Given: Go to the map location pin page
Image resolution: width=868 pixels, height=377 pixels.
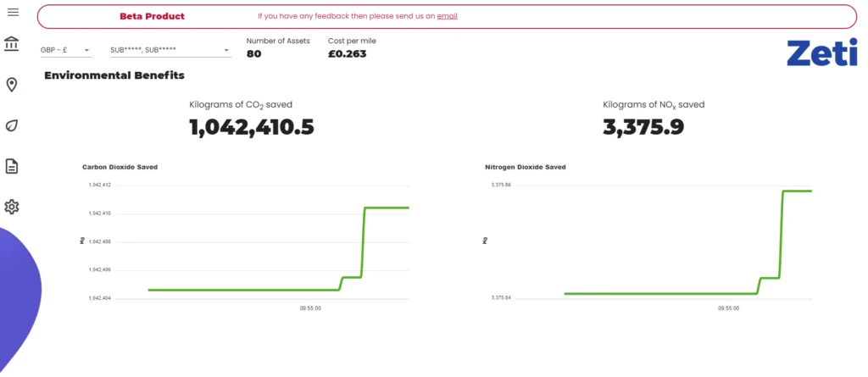Looking at the screenshot, I should 12,85.
